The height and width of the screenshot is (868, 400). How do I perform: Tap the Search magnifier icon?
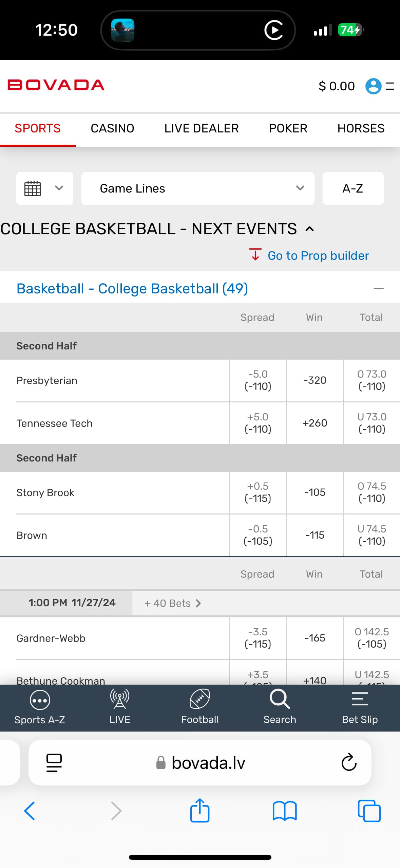[x=280, y=700]
